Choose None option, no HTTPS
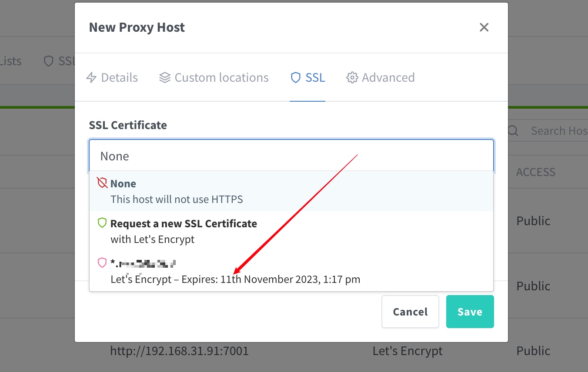This screenshot has width=588, height=372. [x=291, y=191]
